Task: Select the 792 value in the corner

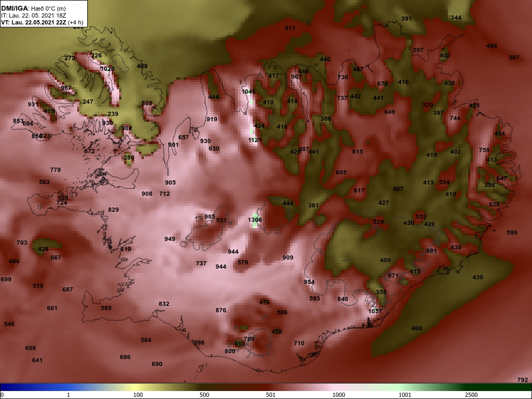Action: [x=522, y=380]
